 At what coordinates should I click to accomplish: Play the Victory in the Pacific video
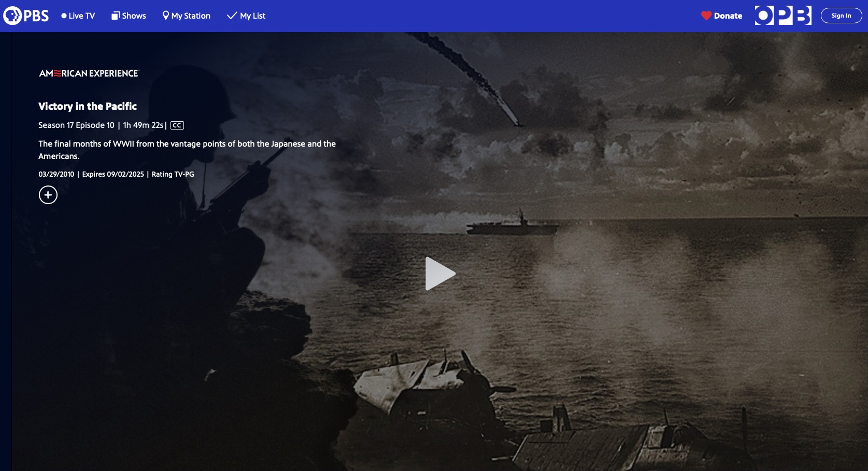click(440, 274)
